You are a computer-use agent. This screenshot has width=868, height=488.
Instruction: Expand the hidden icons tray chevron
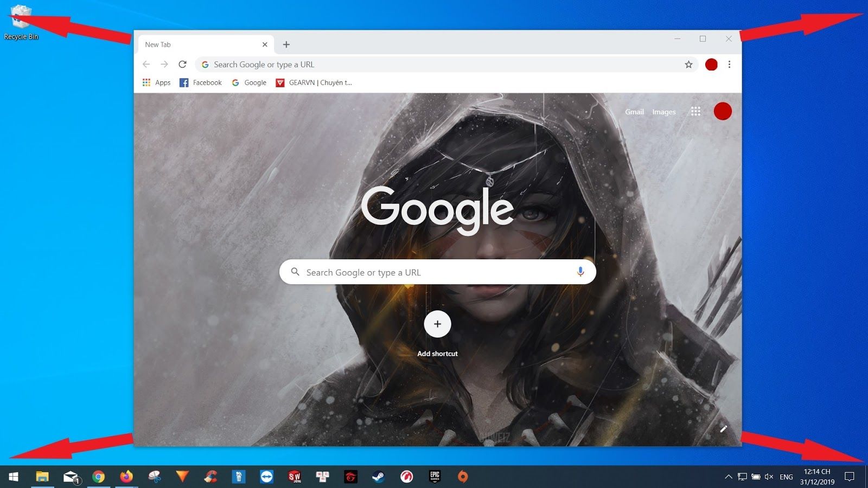click(x=728, y=477)
